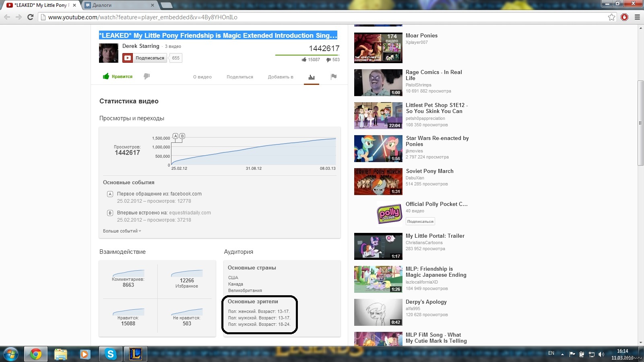Screen dimensions: 644x362
Task: Open Derek Starring channel link
Action: 141,46
